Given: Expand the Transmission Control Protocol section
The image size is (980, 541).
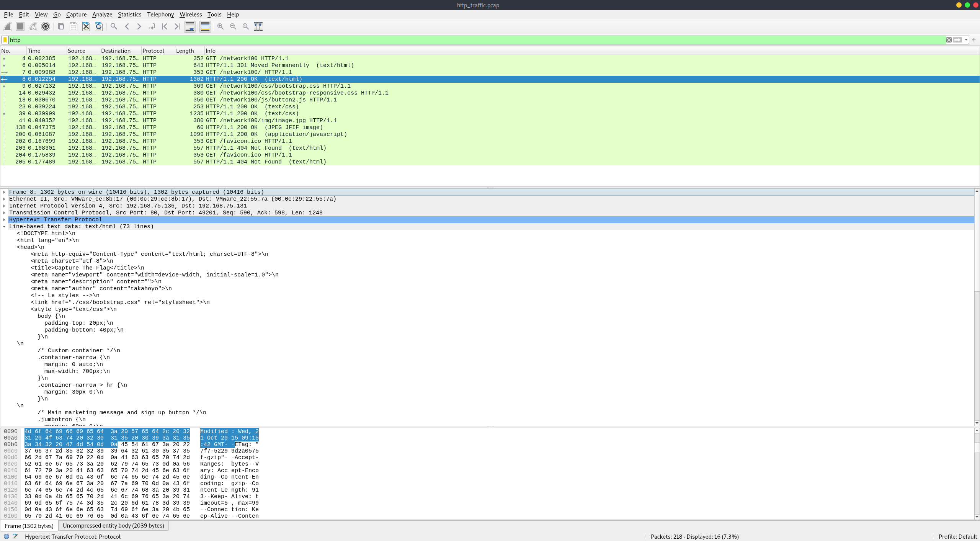Looking at the screenshot, I should coord(4,212).
